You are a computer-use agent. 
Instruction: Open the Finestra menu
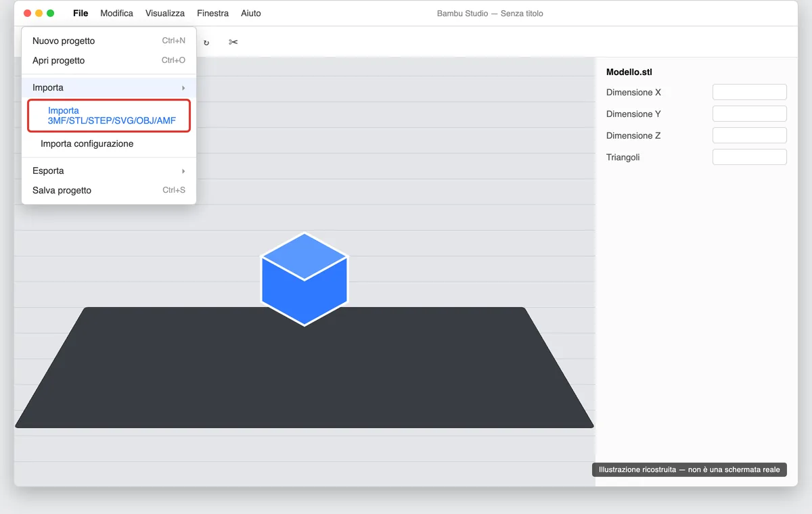pos(213,13)
